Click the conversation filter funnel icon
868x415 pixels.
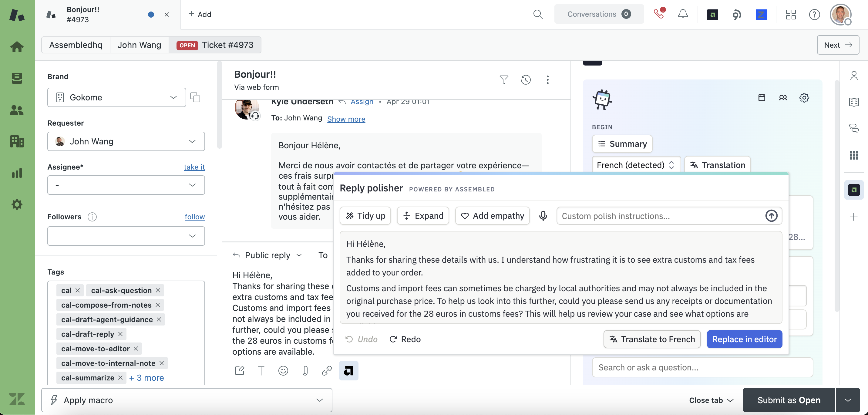coord(504,79)
